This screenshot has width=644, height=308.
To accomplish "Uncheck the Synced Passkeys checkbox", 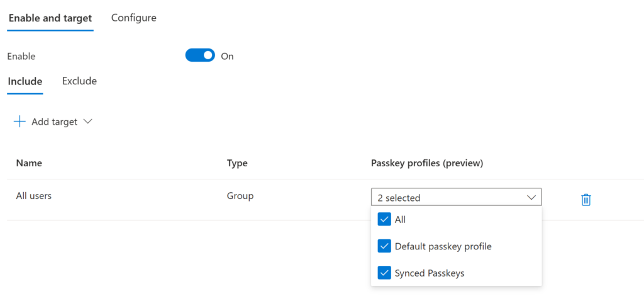I will 384,273.
